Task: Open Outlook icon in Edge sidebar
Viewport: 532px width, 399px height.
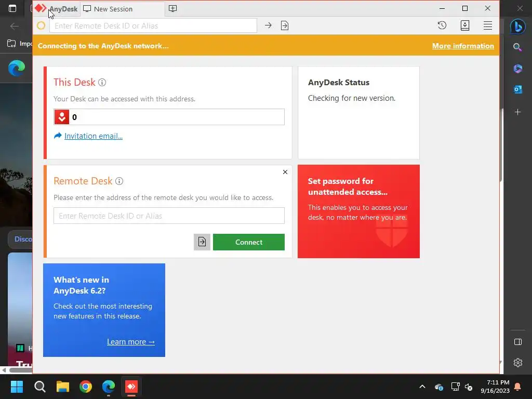Action: [x=518, y=89]
